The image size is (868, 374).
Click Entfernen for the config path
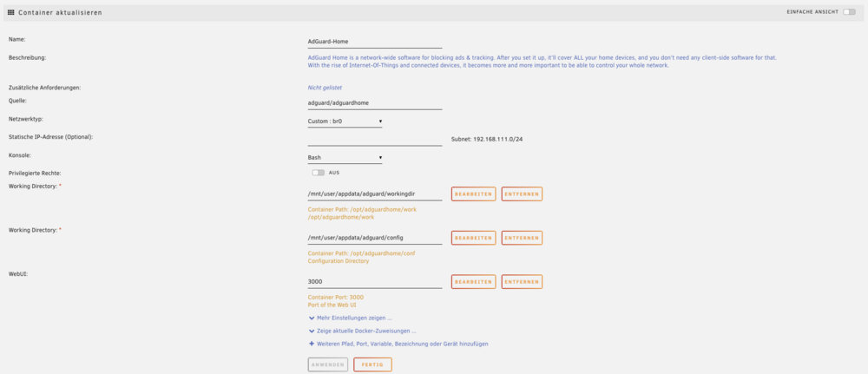coord(522,238)
